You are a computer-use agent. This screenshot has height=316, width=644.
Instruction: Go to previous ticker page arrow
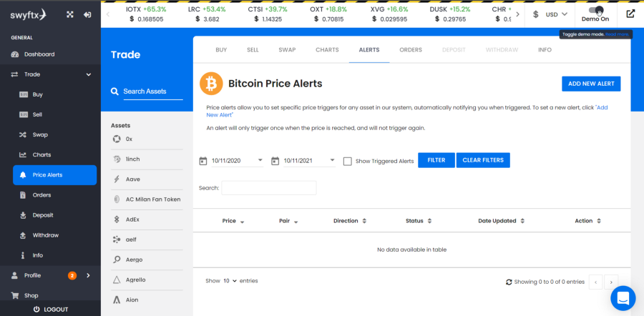click(108, 14)
